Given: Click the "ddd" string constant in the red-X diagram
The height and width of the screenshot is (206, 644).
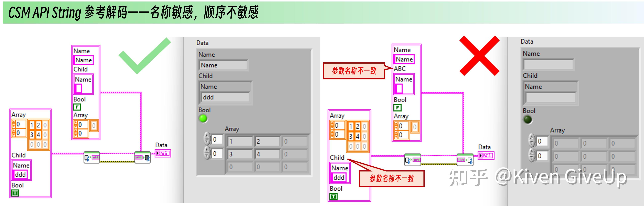Looking at the screenshot, I should (x=339, y=177).
